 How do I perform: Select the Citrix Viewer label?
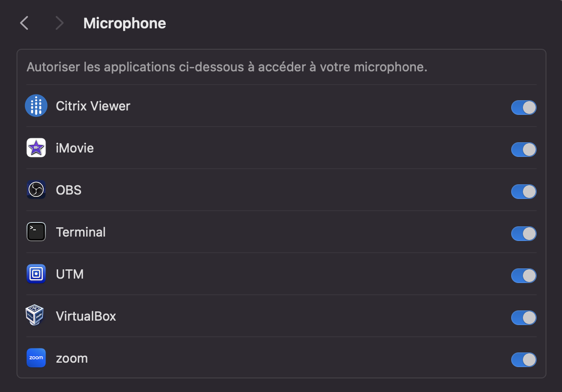click(x=93, y=106)
